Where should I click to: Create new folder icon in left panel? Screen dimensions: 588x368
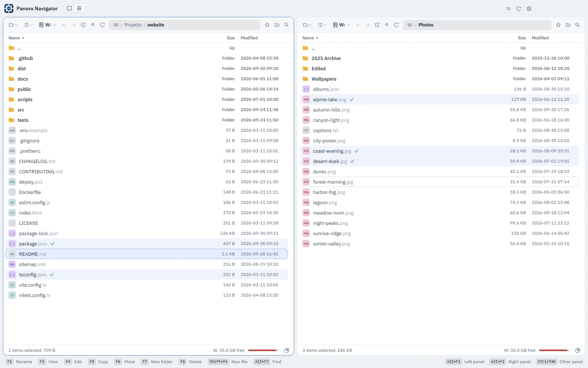(x=277, y=25)
